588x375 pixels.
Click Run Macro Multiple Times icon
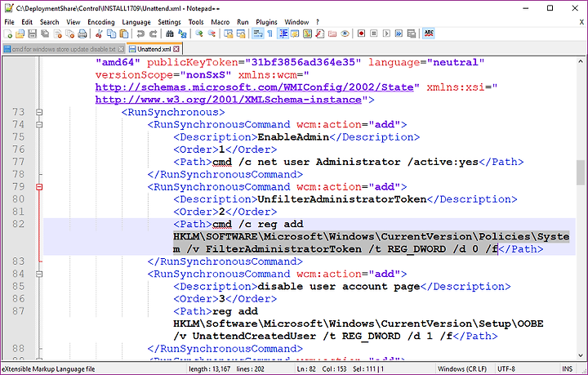tap(399, 34)
